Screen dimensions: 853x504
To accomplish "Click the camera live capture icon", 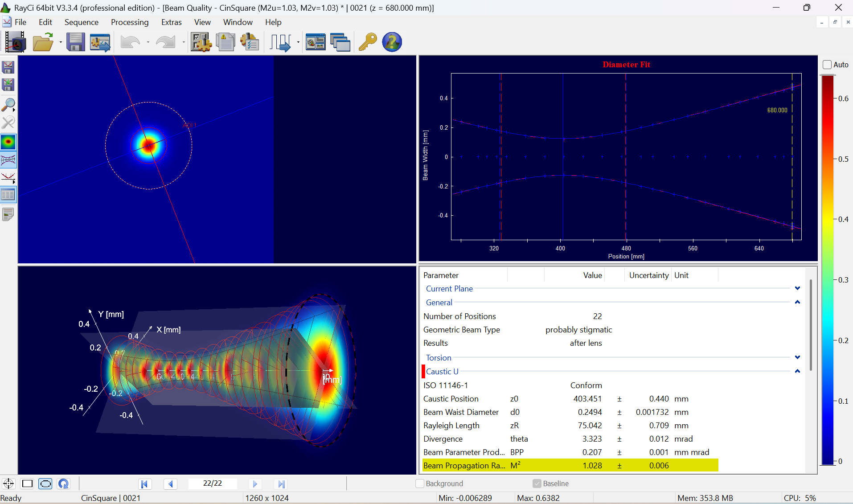I will pos(16,42).
